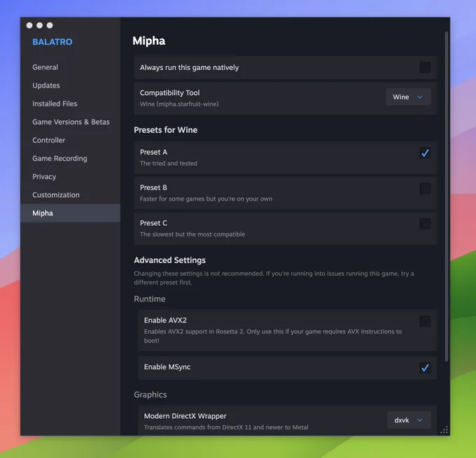Check the Preset C checkbox

tap(425, 224)
